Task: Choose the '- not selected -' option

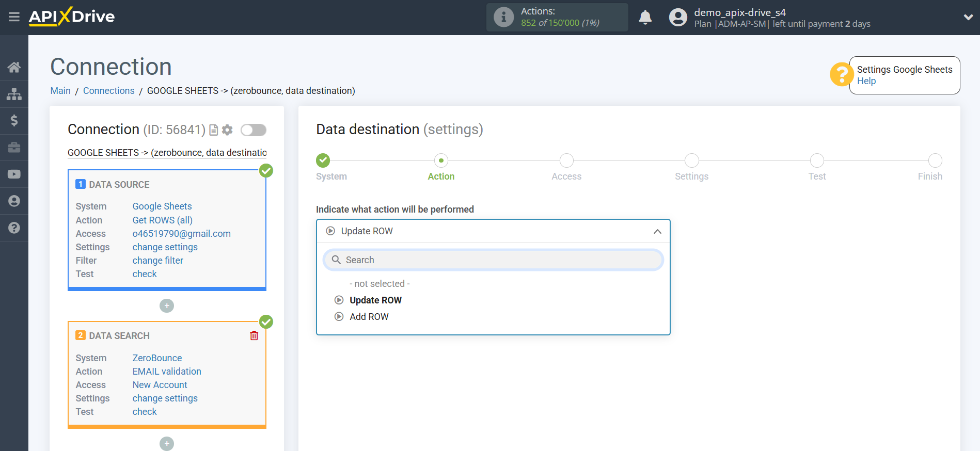Action: 379,284
